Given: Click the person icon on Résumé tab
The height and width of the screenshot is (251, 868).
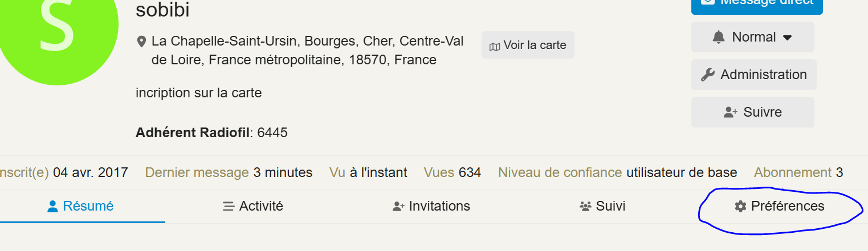Looking at the screenshot, I should (53, 206).
